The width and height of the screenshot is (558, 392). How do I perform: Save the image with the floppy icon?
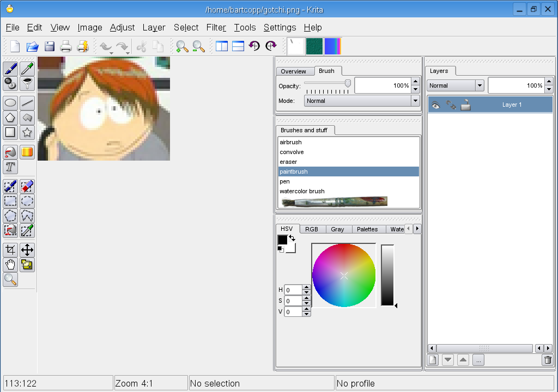[x=49, y=46]
